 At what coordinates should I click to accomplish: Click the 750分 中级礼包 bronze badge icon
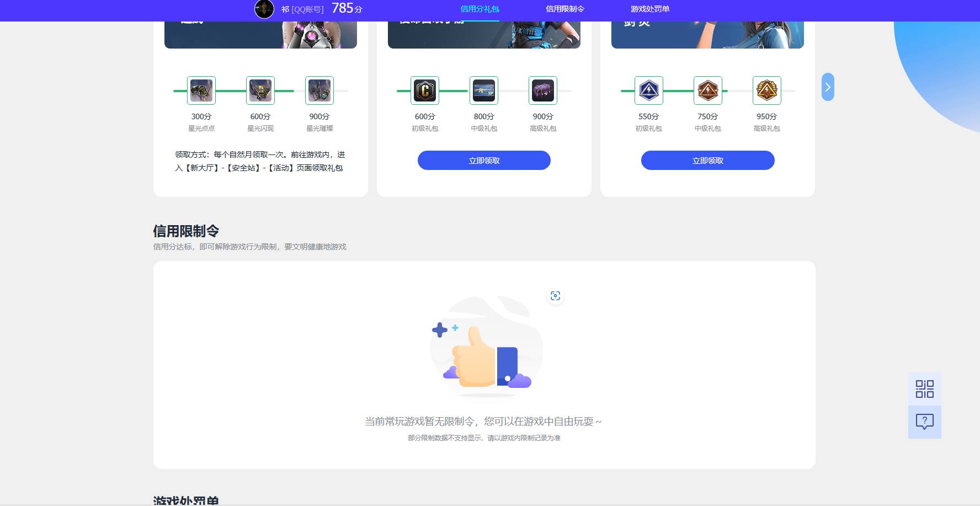coord(708,90)
